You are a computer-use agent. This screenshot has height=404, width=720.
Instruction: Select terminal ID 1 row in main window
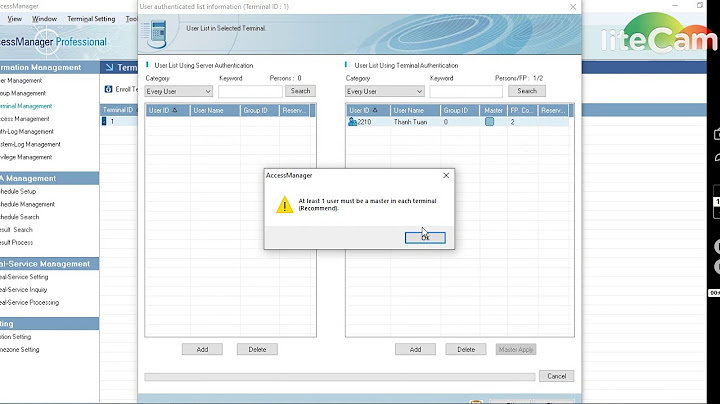tap(119, 122)
